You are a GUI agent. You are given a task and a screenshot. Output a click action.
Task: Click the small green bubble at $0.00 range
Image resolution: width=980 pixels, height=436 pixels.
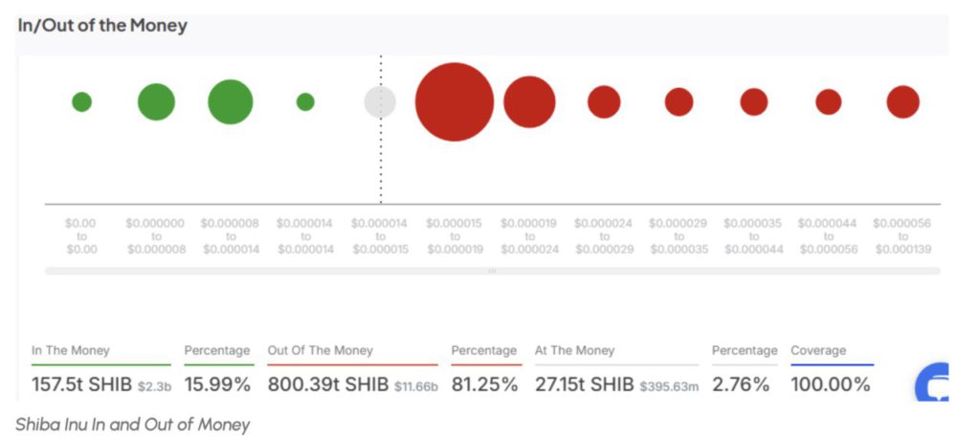[x=81, y=101]
